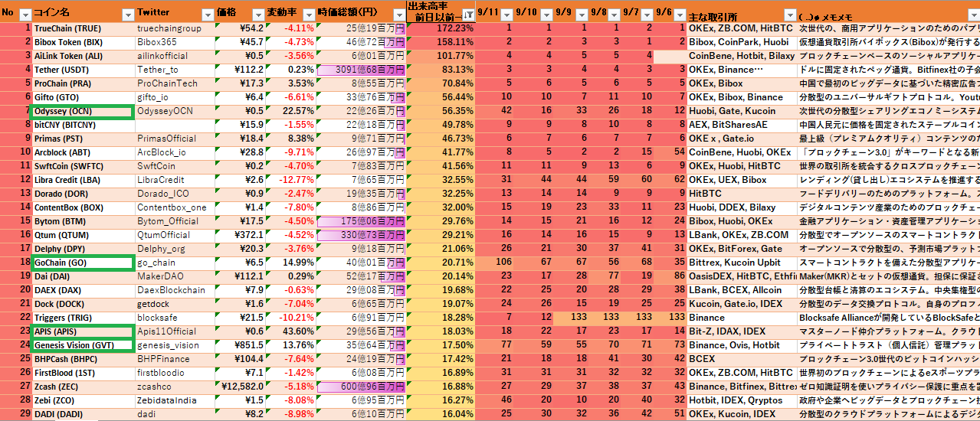Expand the コイン名 column filter dropdown
980x421 pixels.
click(x=128, y=15)
